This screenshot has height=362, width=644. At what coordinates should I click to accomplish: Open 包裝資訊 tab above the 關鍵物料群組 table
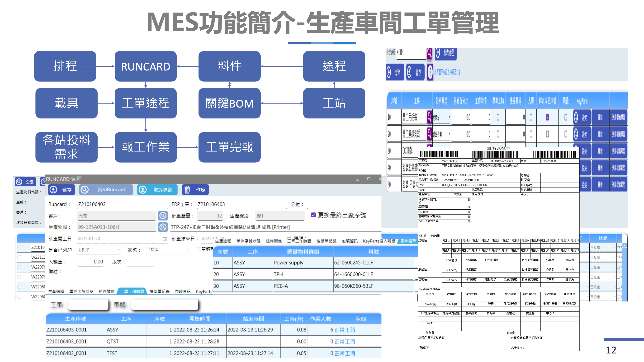point(350,241)
